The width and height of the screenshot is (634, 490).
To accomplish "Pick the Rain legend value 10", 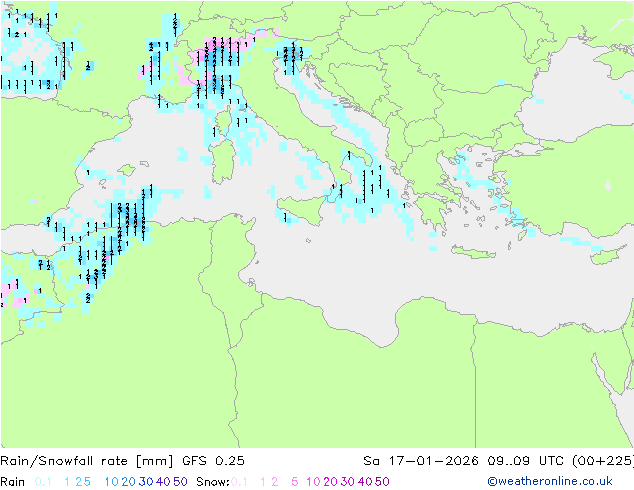I will pyautogui.click(x=112, y=482).
